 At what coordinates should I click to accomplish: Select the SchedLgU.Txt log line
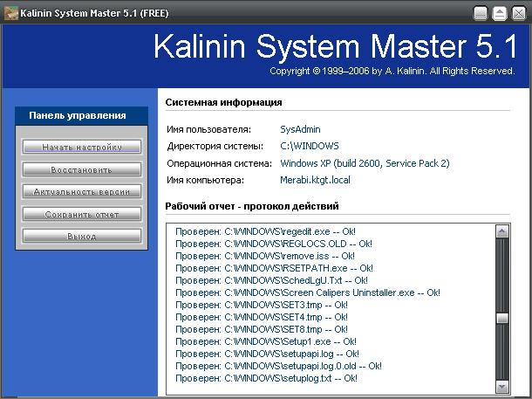coord(271,280)
